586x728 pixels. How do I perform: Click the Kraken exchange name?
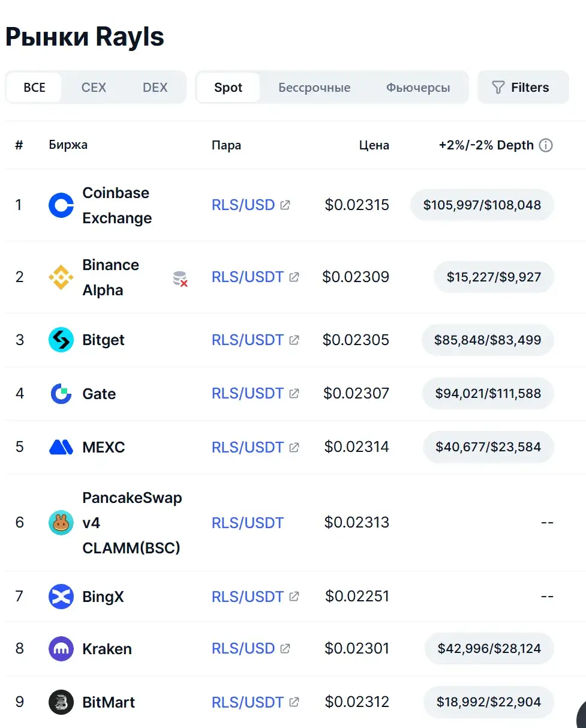pos(107,649)
